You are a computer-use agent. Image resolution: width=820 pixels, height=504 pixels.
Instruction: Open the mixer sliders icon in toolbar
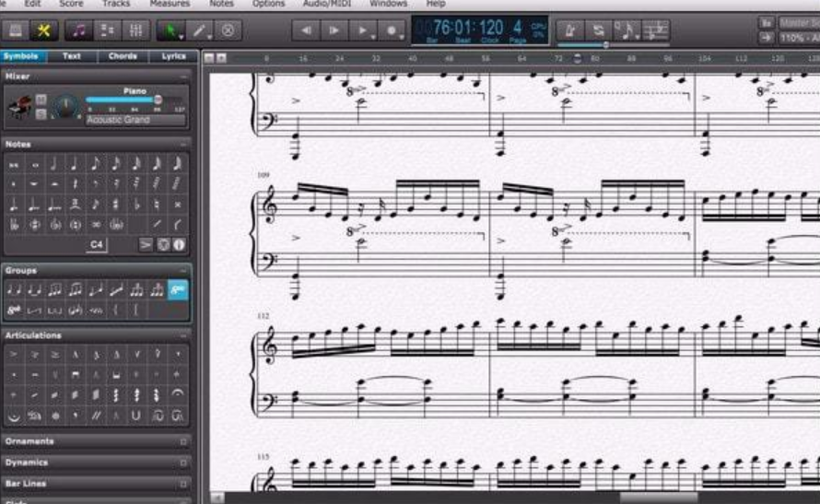click(135, 30)
